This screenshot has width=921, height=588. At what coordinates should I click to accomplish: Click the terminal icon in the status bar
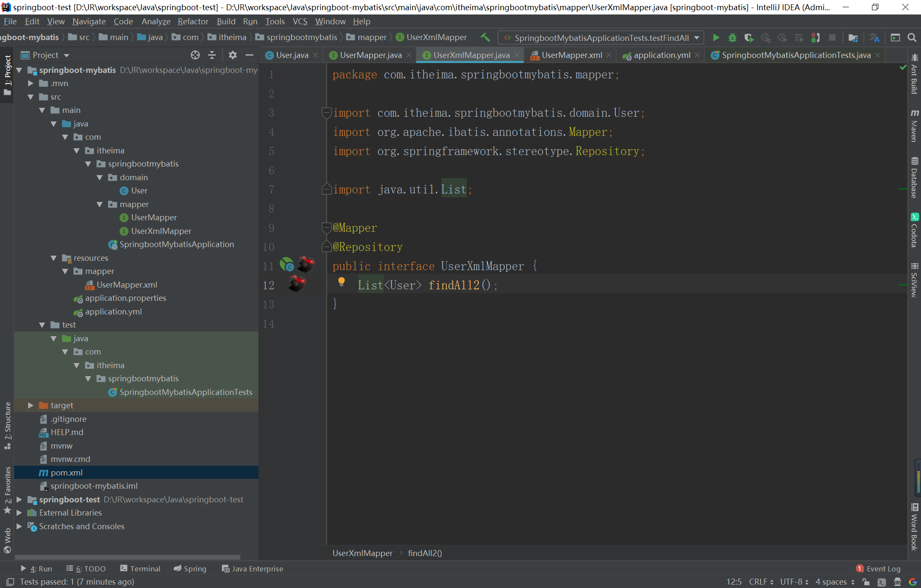(x=882, y=582)
